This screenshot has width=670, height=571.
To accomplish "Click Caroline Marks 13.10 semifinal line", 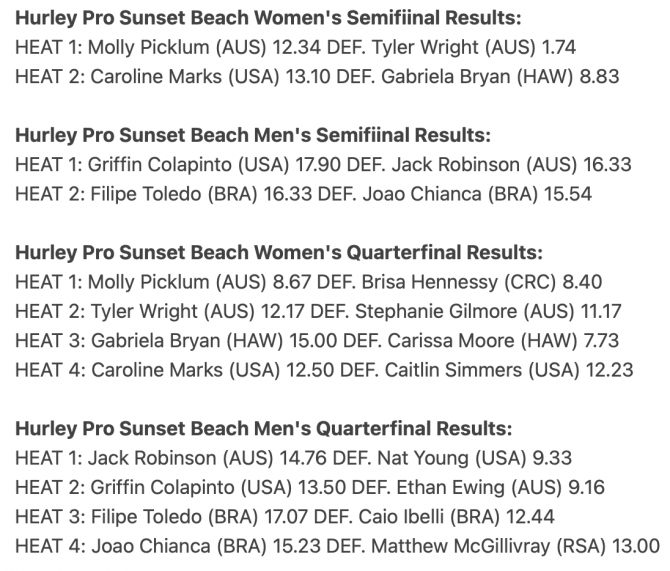I will pos(317,77).
